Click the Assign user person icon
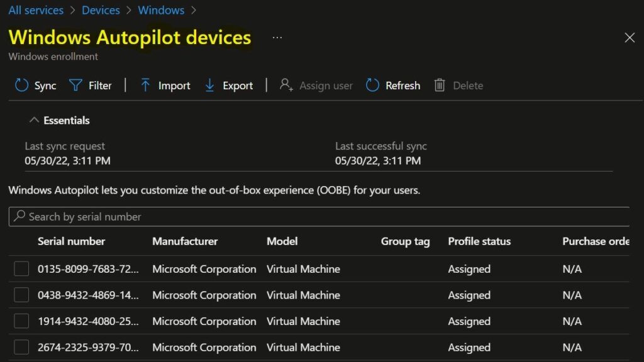Image resolution: width=644 pixels, height=362 pixels. tap(286, 85)
